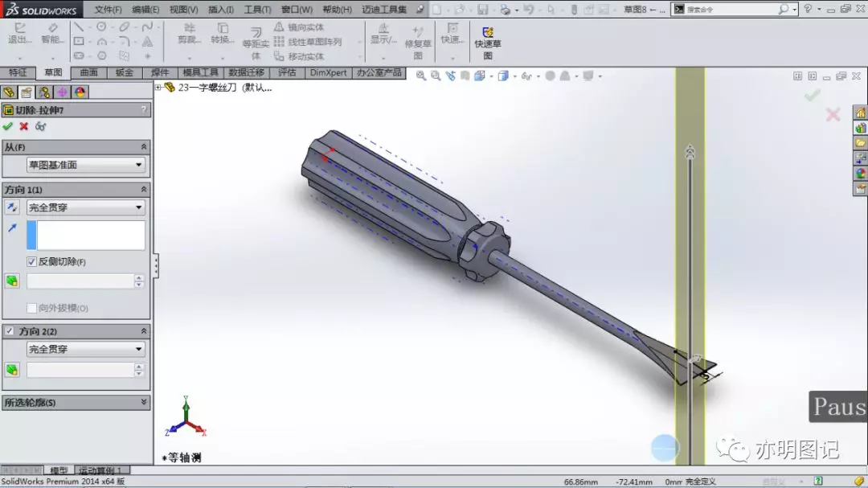Click the 智能尺寸 smart dimension tool
The width and height of the screenshot is (868, 488).
(52, 34)
